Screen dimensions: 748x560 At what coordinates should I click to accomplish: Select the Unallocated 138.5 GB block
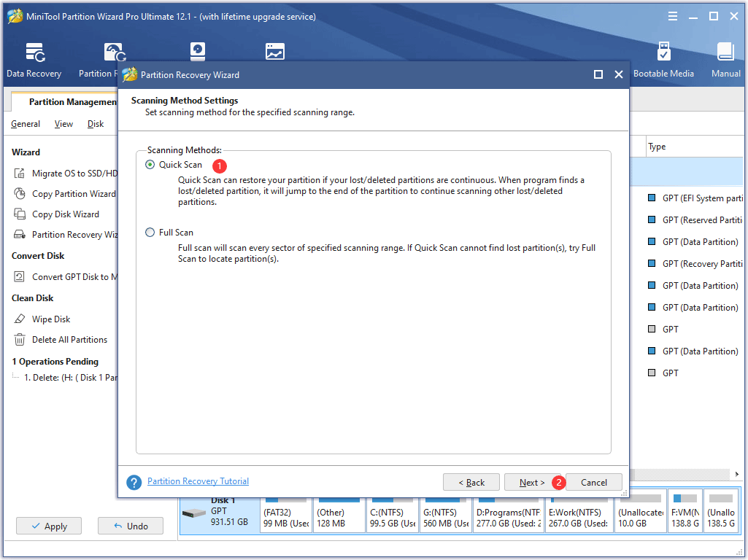point(721,512)
